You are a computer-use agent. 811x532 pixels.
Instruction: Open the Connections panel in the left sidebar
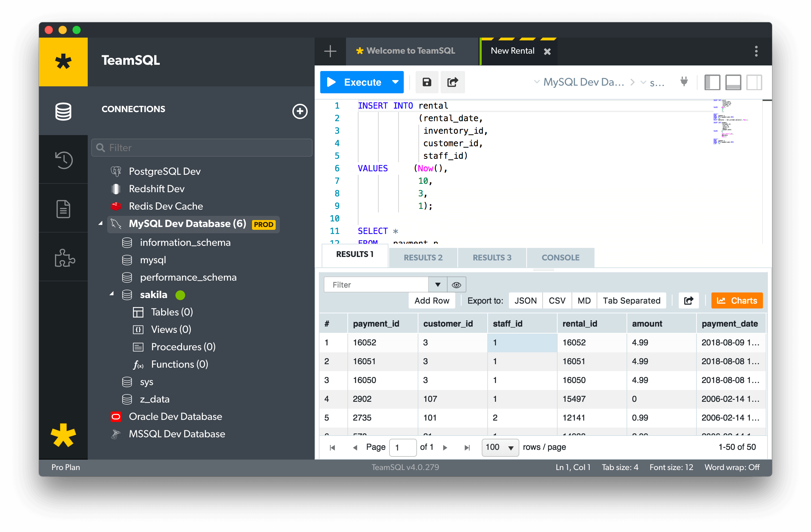click(63, 111)
